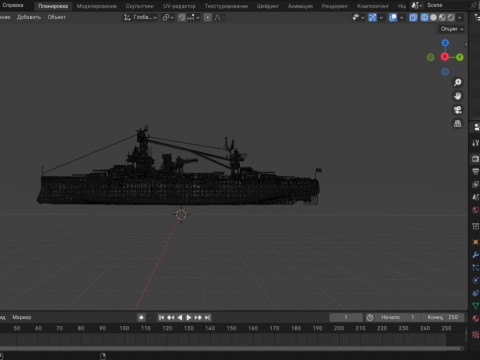Open the World properties tab

pyautogui.click(x=476, y=210)
